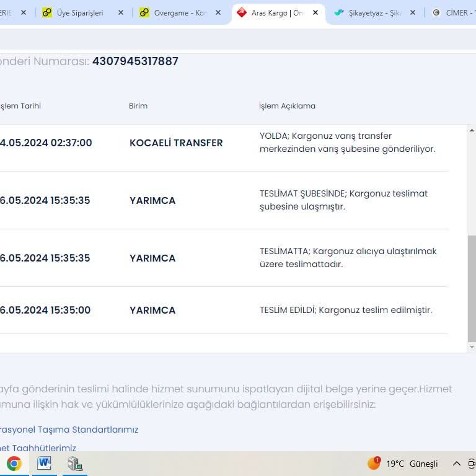Image resolution: width=476 pixels, height=476 pixels.
Task: Click the TESLİM EDİLDİ status description
Action: coord(346,310)
